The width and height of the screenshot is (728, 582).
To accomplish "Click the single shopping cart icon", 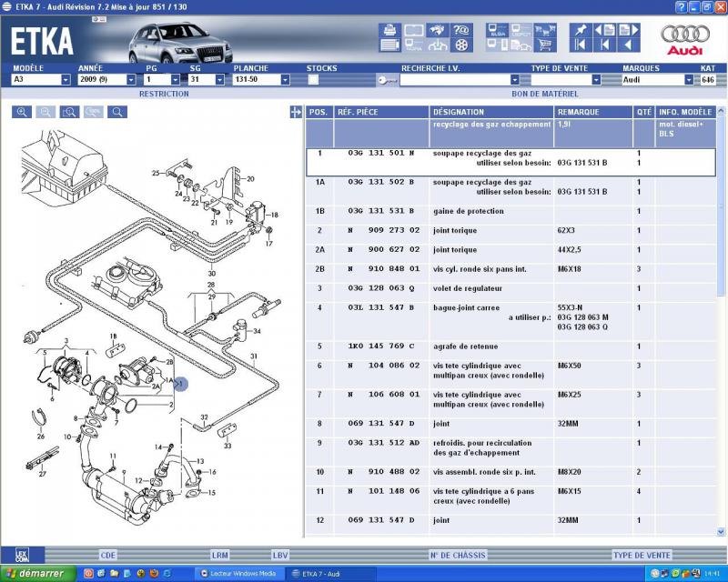I will point(545,45).
